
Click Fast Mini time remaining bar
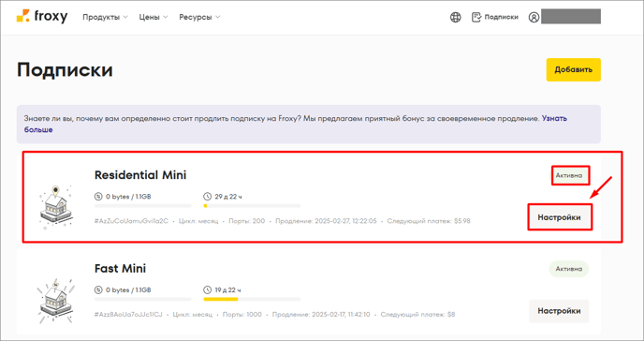252,299
